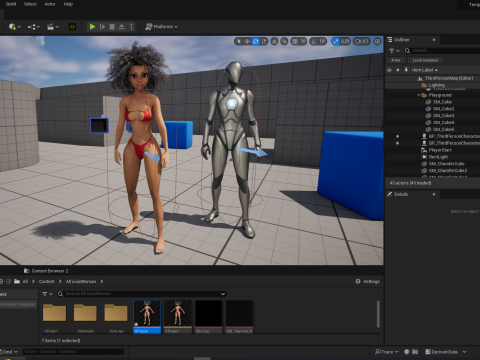Open the Build menu
This screenshot has height=360, width=480.
[x=11, y=4]
